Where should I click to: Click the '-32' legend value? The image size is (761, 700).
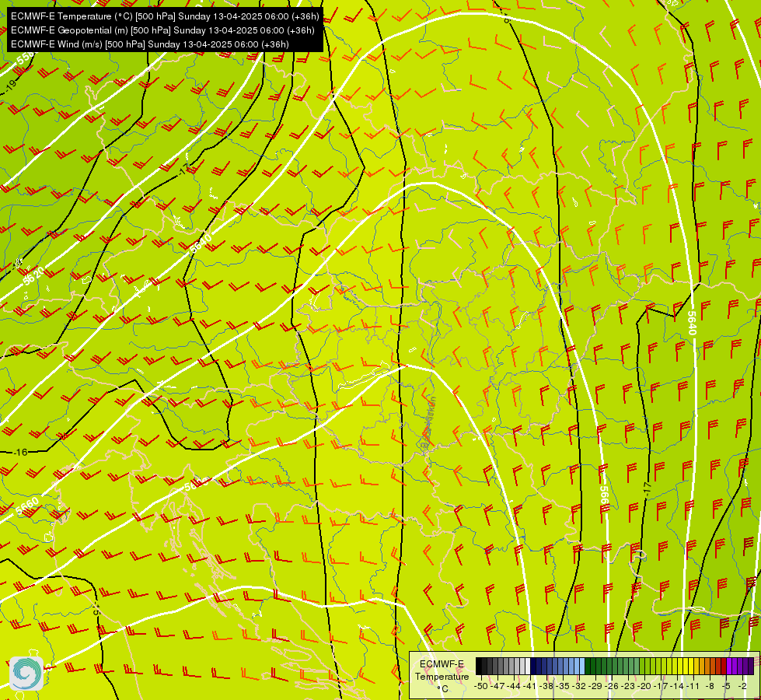(x=579, y=686)
